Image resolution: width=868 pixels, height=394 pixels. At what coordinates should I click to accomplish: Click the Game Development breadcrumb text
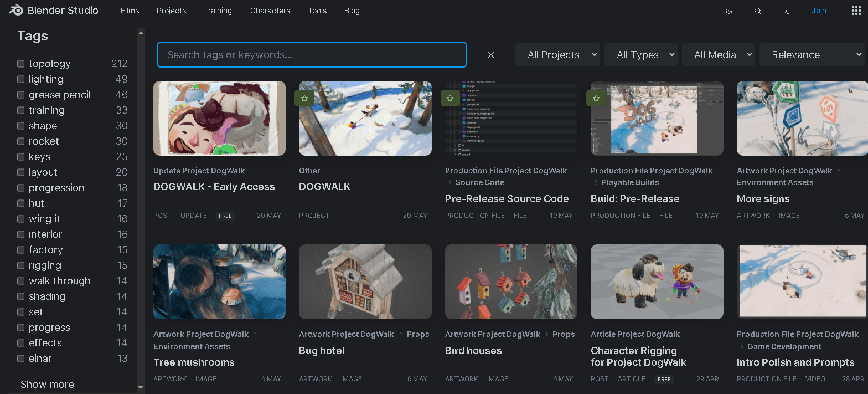coord(784,346)
